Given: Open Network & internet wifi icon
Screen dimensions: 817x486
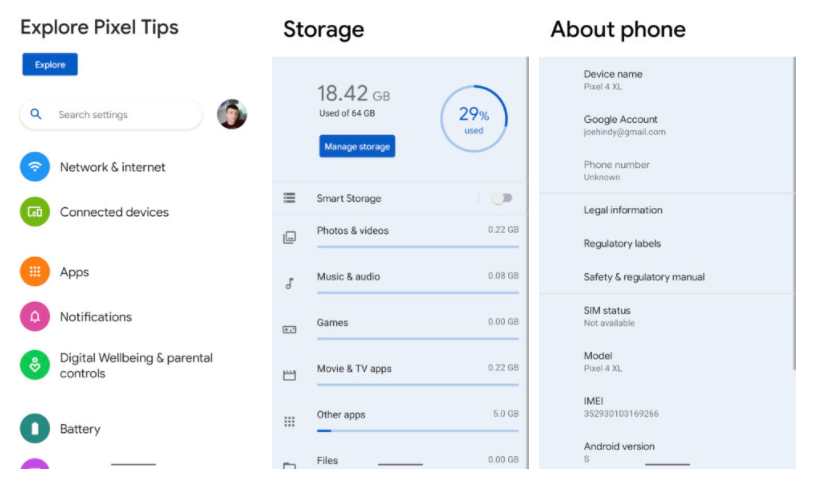Looking at the screenshot, I should 35,167.
